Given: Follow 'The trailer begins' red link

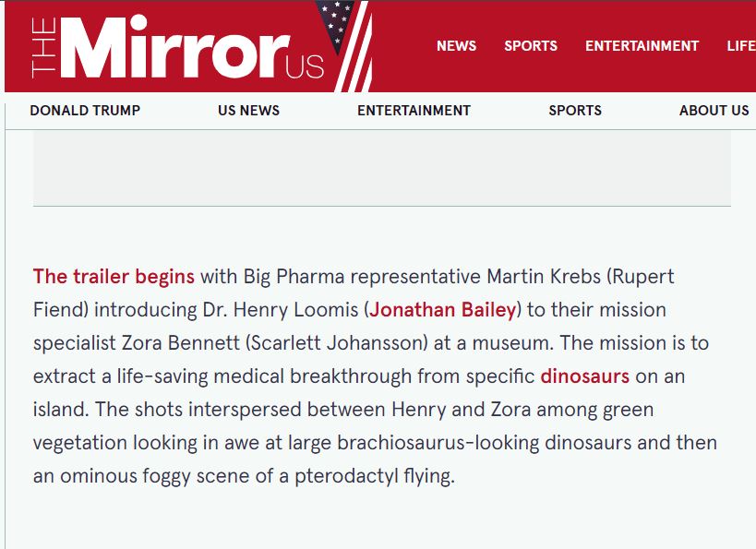Looking at the screenshot, I should coord(114,277).
